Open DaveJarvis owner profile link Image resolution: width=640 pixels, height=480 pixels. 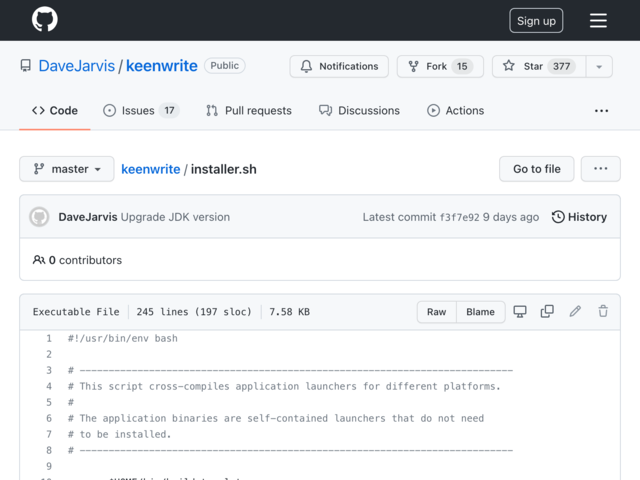tap(77, 66)
